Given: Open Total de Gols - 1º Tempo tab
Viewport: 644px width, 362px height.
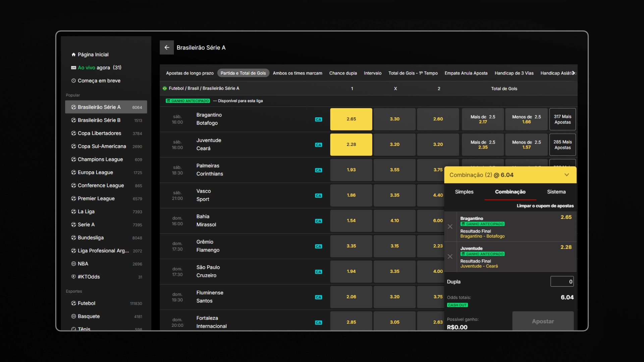Looking at the screenshot, I should pos(413,73).
